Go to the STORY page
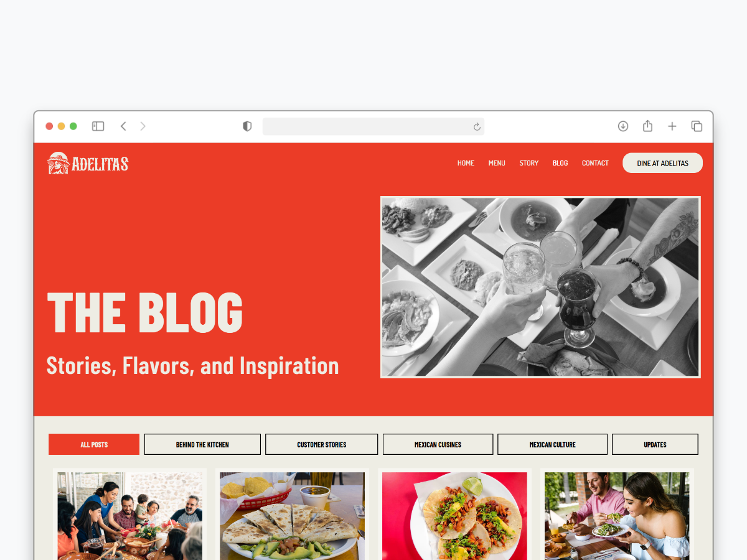The width and height of the screenshot is (747, 560). 529,163
